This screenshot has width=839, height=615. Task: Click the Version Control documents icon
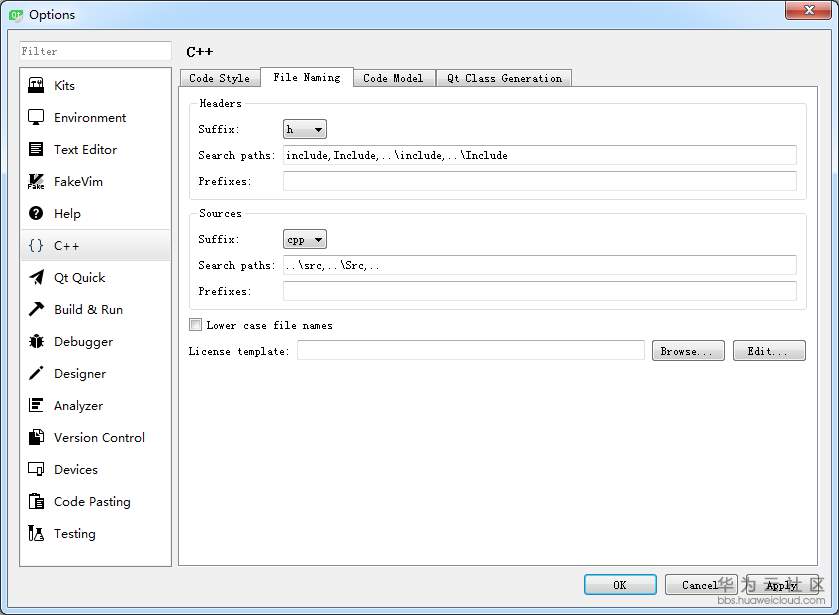click(36, 437)
